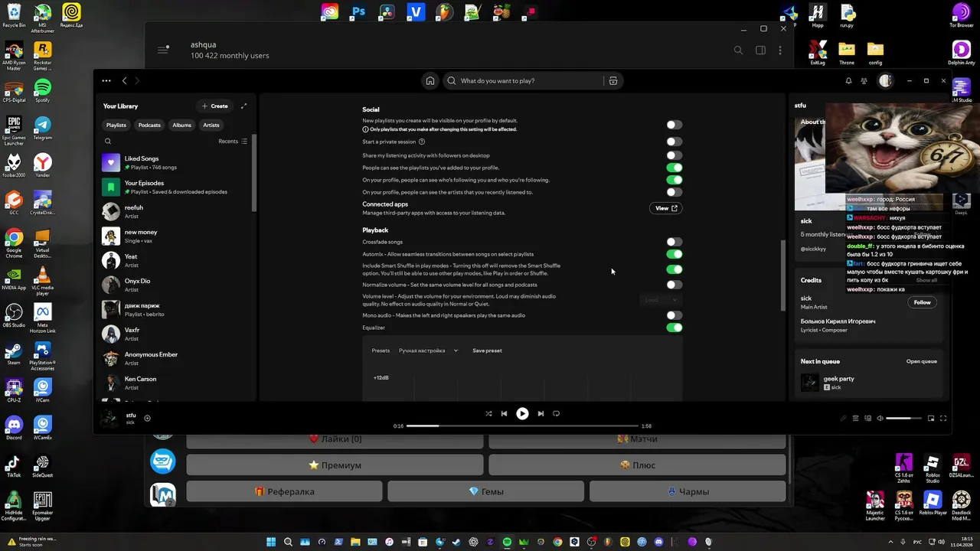Adjust the volume slider
980x551 pixels.
pyautogui.click(x=903, y=419)
